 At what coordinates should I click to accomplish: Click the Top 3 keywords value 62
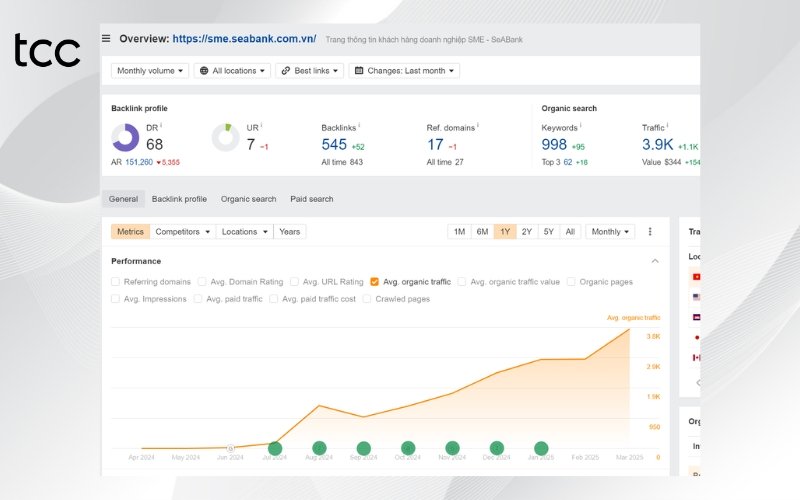(568, 162)
